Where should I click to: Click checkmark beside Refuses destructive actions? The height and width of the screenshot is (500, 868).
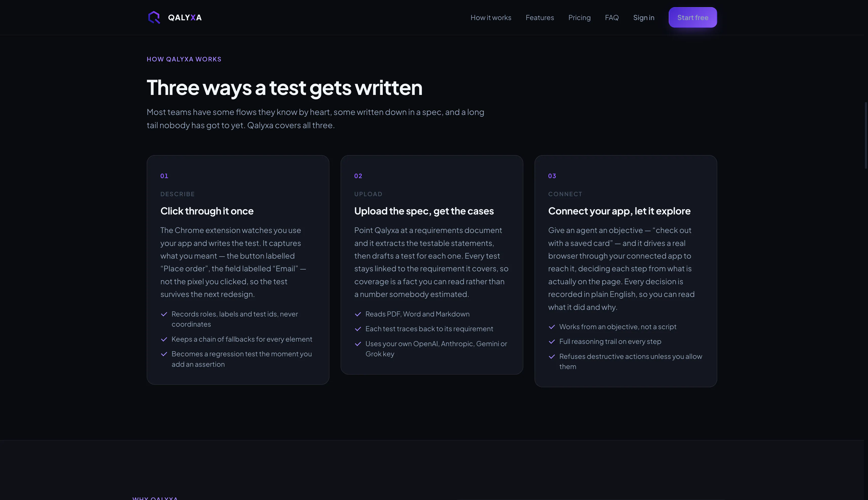[x=552, y=356]
